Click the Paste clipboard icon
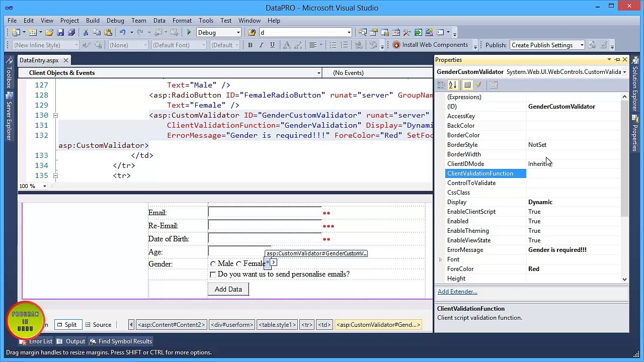Image resolution: width=644 pixels, height=362 pixels. [108, 33]
